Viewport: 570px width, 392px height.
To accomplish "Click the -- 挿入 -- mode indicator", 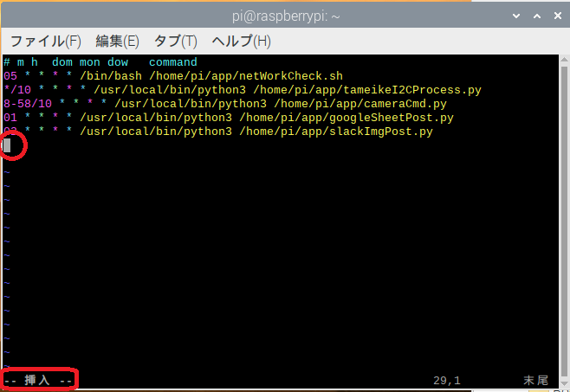I will [x=40, y=380].
